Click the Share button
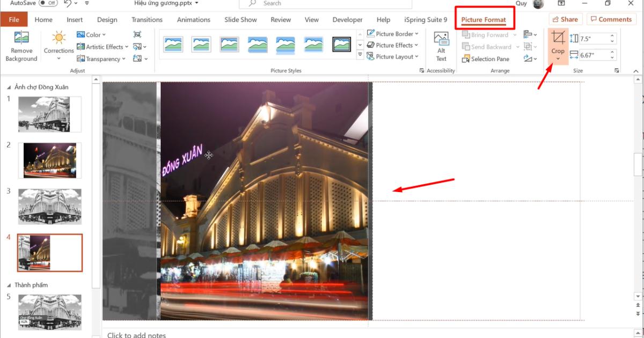 565,19
